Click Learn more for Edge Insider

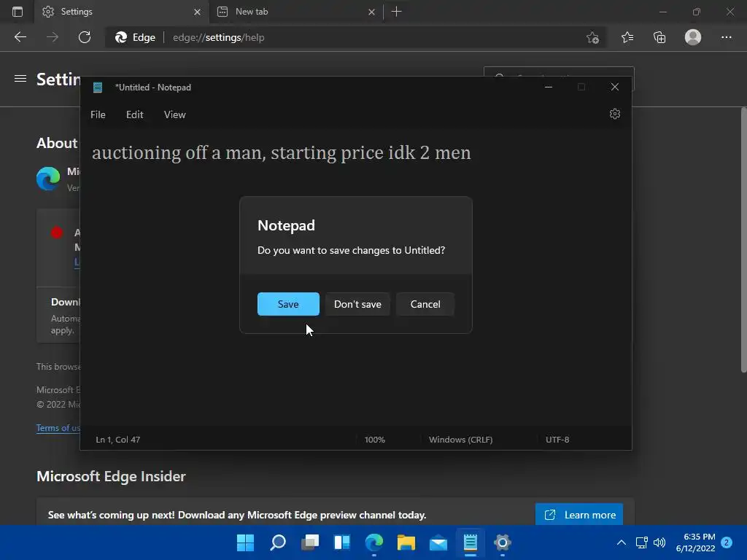[x=579, y=515]
